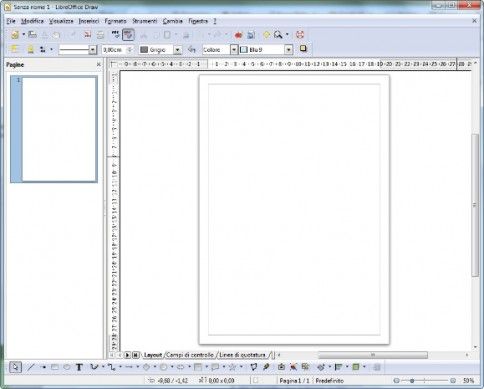Open the Grigio line color dropdown
Image resolution: width=484 pixels, height=389 pixels.
(178, 50)
